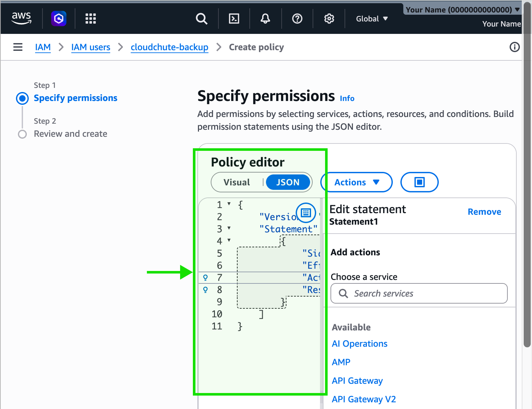Click the lightbulb hint on line 8
This screenshot has width=532, height=409.
click(205, 290)
